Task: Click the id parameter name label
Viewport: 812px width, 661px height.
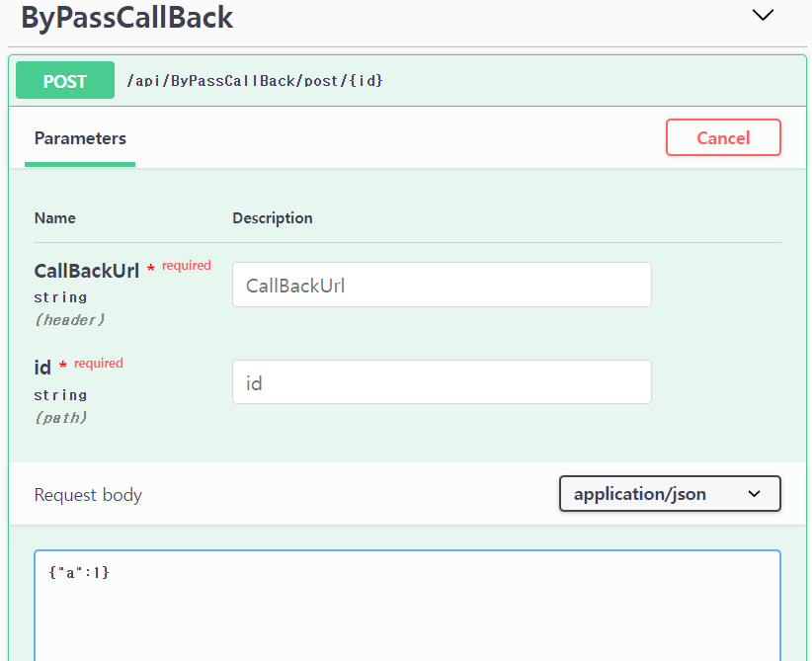Action: (42, 368)
